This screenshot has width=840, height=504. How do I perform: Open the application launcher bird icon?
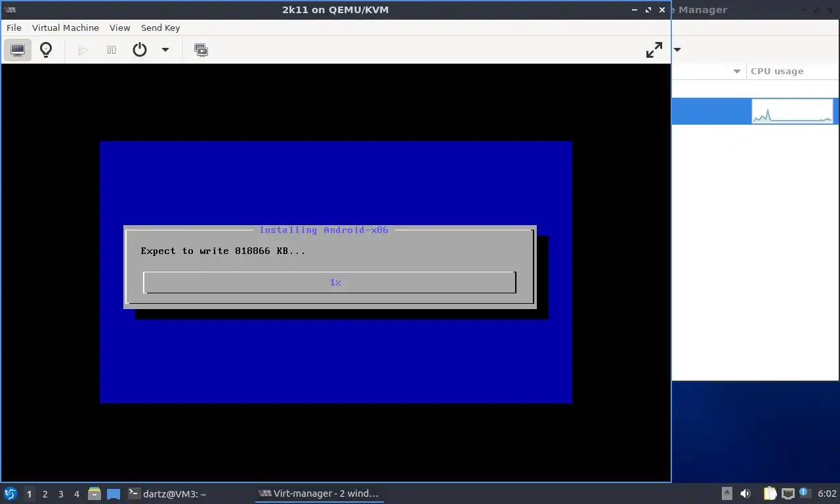(10, 493)
